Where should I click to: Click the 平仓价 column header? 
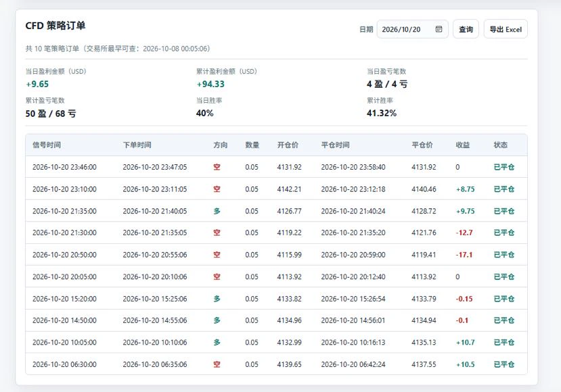(422, 145)
